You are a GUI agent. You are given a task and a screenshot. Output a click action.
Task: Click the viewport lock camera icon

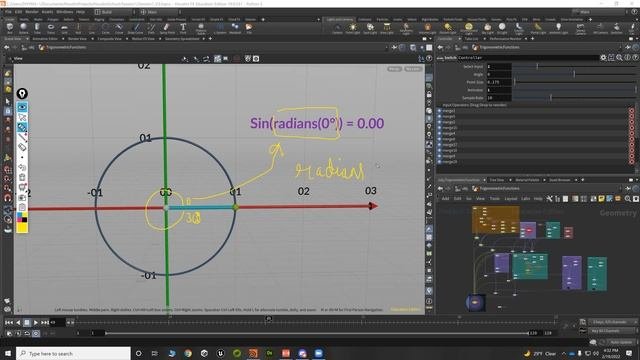429,94
